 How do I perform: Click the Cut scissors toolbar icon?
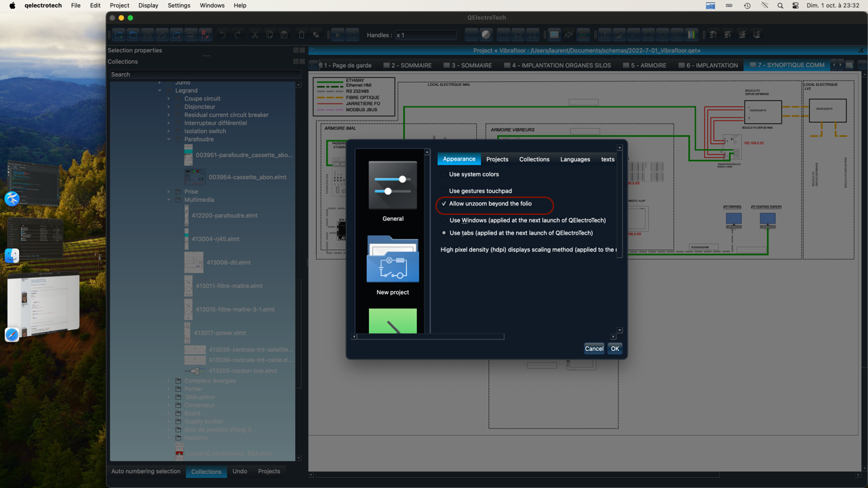(255, 35)
